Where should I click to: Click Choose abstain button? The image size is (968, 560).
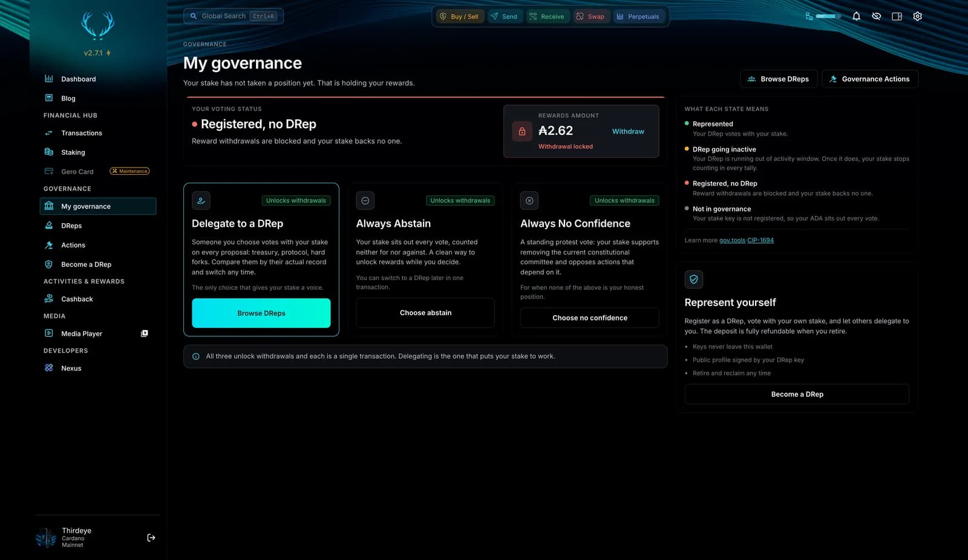pyautogui.click(x=425, y=313)
